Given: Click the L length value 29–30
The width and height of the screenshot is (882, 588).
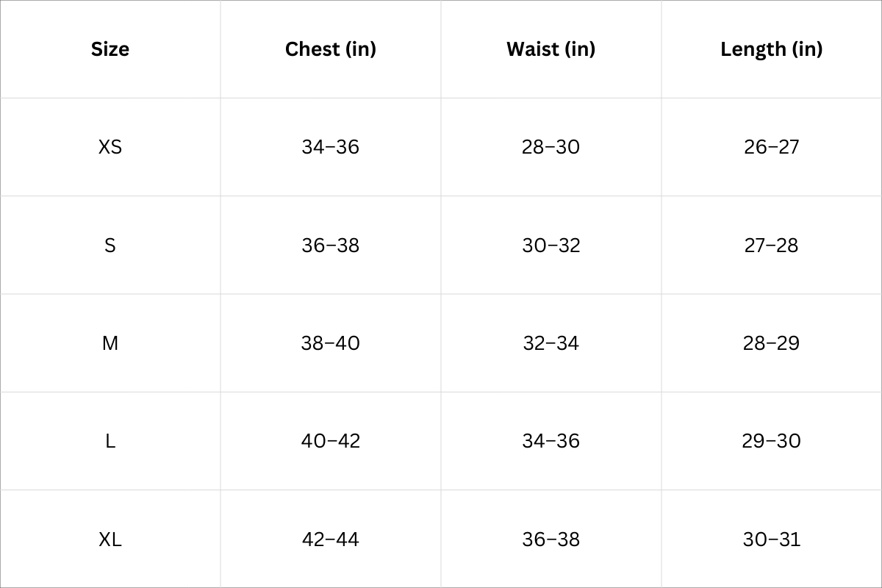Looking at the screenshot, I should pyautogui.click(x=771, y=441).
